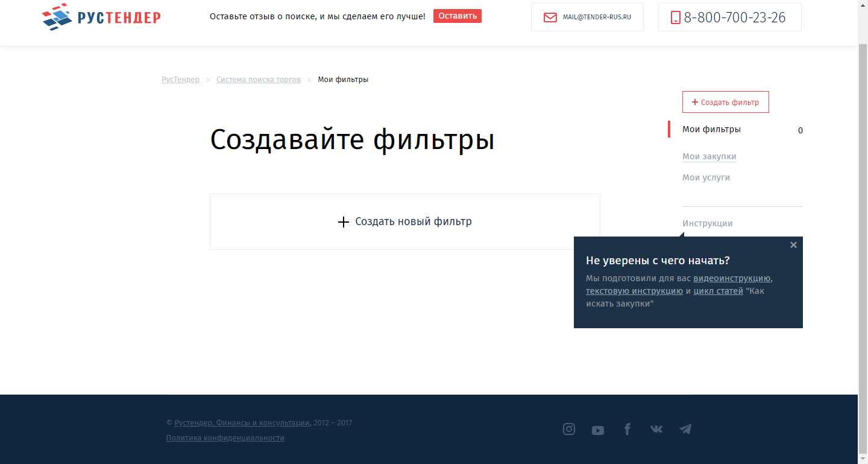Image resolution: width=868 pixels, height=464 pixels.
Task: Open the Facebook icon in footer
Action: pos(627,429)
